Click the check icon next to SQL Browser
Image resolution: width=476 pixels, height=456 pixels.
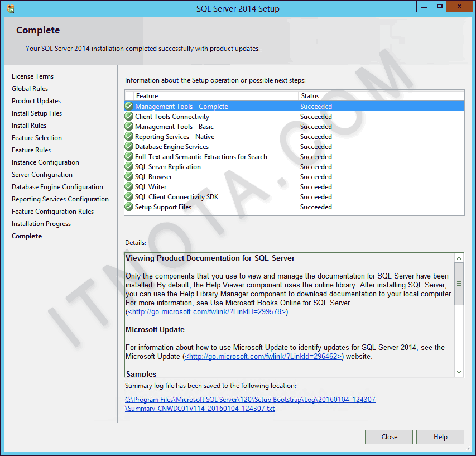pos(129,176)
